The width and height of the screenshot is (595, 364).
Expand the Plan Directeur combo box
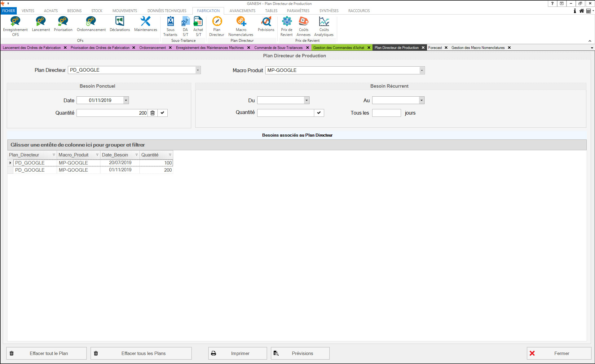pyautogui.click(x=198, y=70)
